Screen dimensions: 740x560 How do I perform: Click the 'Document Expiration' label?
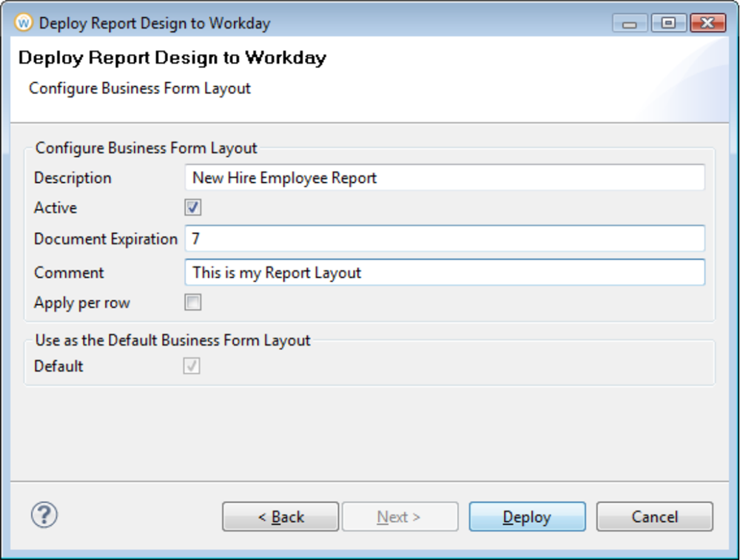pyautogui.click(x=106, y=239)
